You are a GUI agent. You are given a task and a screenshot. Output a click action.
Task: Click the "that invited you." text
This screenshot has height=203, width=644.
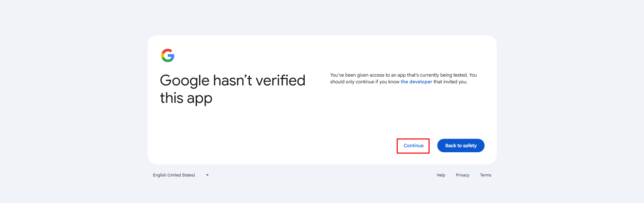pos(450,82)
